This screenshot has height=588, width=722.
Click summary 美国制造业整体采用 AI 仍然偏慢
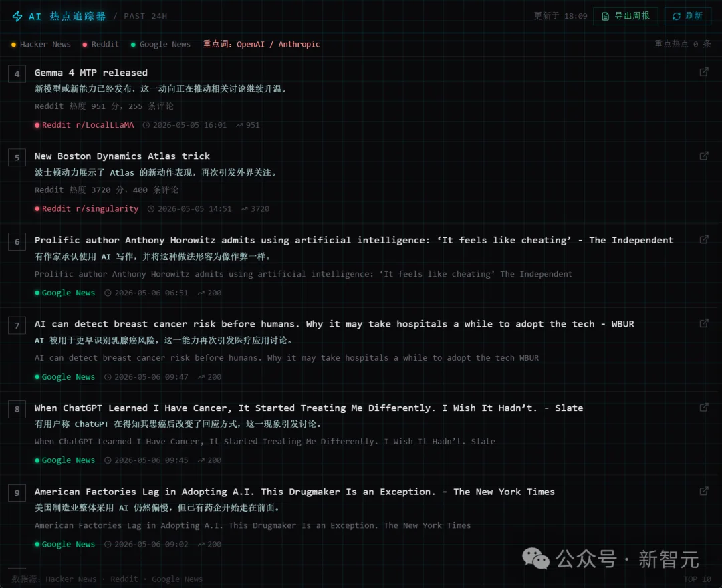(x=157, y=508)
